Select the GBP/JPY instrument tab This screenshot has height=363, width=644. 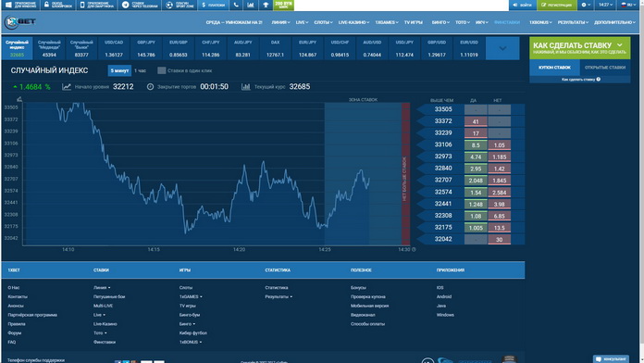pos(146,48)
